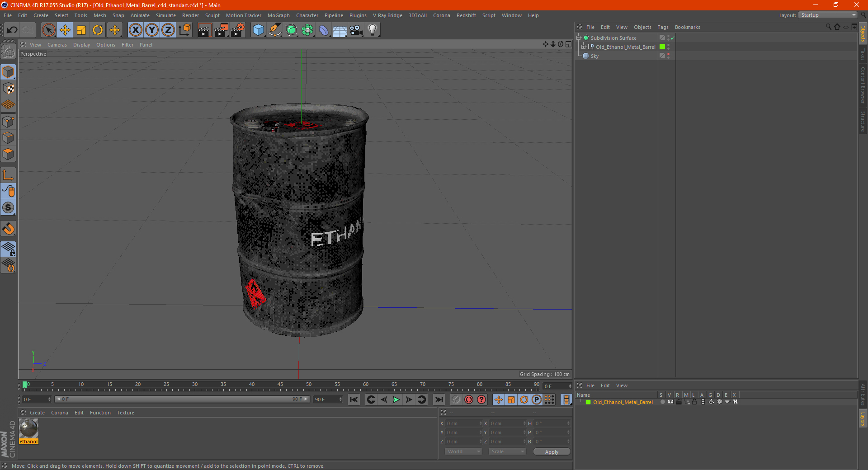Screen dimensions: 868x470
Task: Open the Mesh menu
Action: [99, 15]
